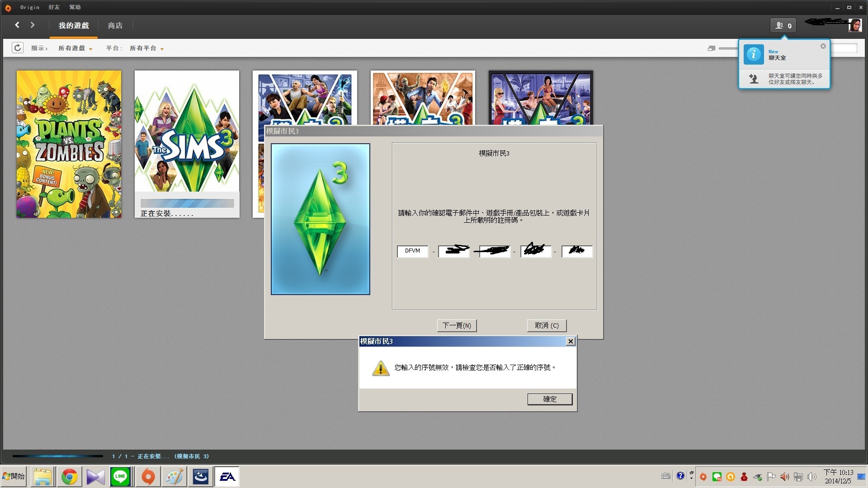The height and width of the screenshot is (488, 868).
Task: Open Paint from taskbar
Action: (175, 477)
